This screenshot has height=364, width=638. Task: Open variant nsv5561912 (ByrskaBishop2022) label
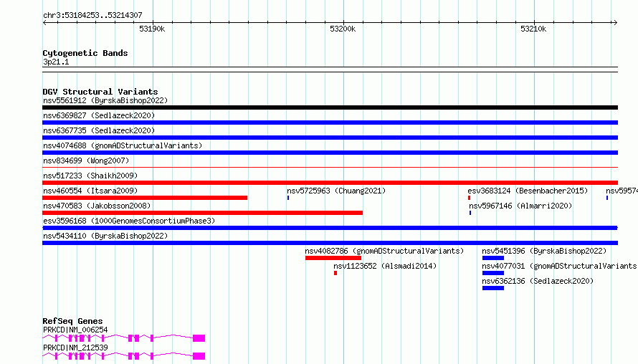pyautogui.click(x=105, y=100)
